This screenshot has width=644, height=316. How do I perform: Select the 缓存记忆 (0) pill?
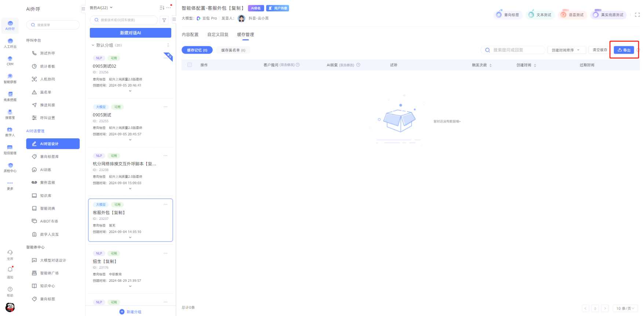197,50
